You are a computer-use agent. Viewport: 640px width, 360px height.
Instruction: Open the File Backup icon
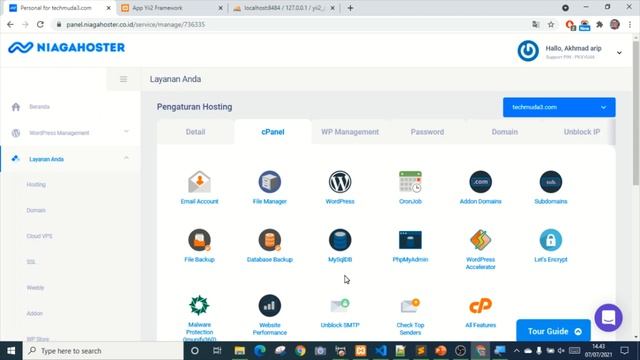point(199,240)
